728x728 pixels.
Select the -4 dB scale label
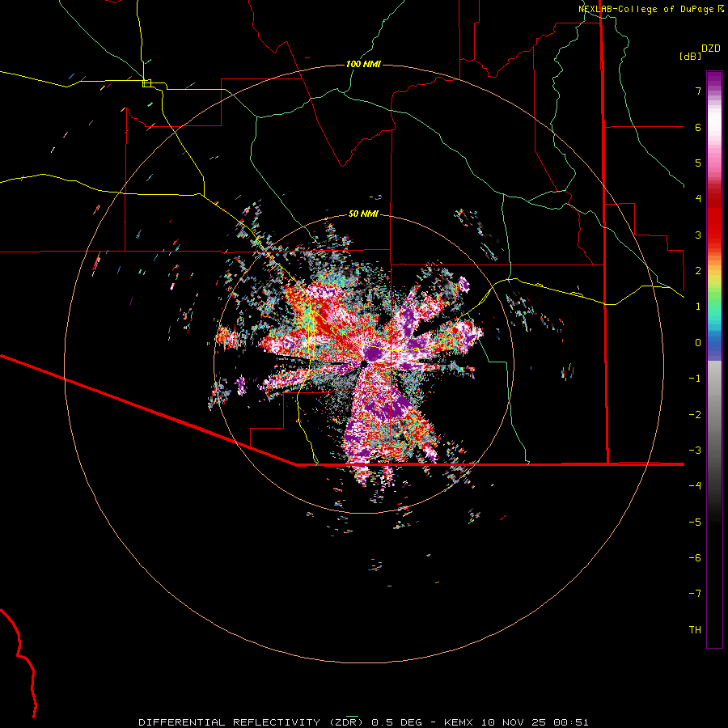click(x=695, y=486)
